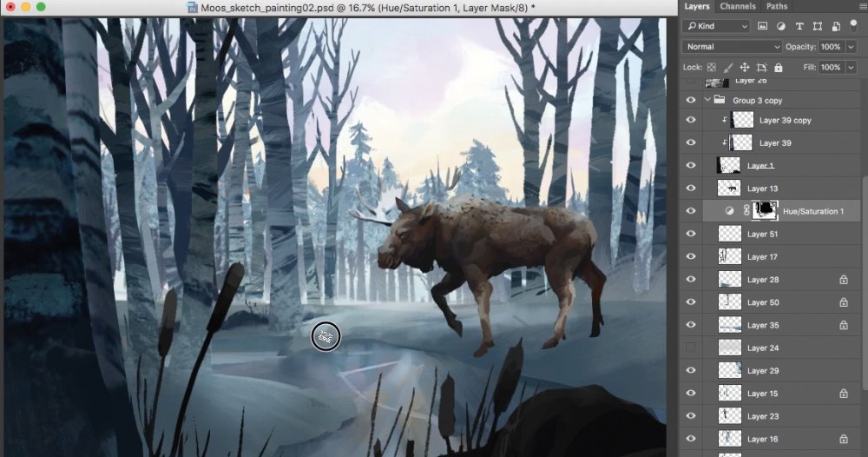Open the Kind filter dropdown
Image resolution: width=868 pixels, height=457 pixels.
(716, 26)
